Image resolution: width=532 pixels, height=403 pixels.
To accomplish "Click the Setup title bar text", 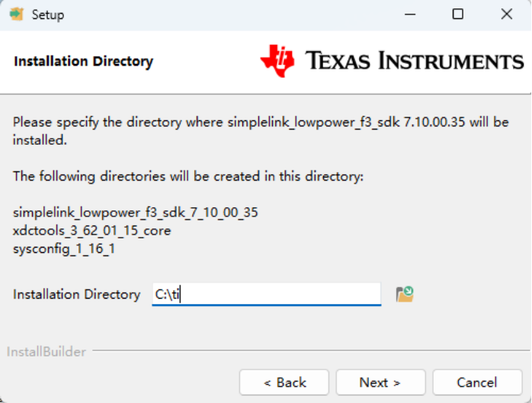I will point(47,15).
